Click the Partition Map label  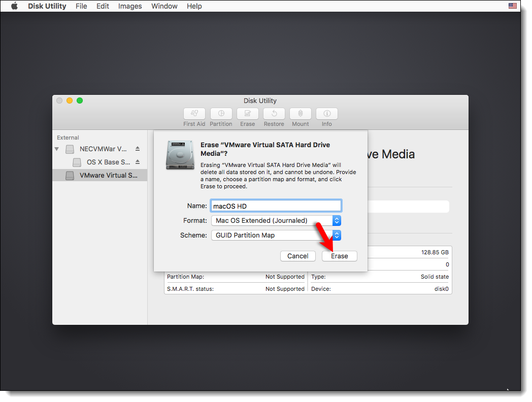click(186, 277)
